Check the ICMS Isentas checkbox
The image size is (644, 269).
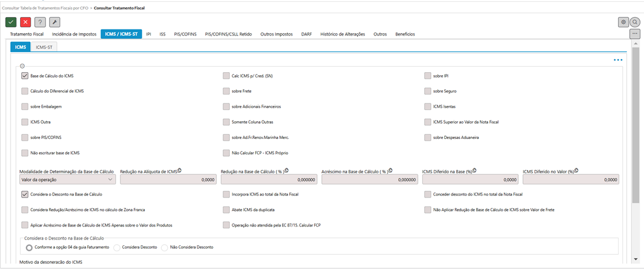(428, 106)
